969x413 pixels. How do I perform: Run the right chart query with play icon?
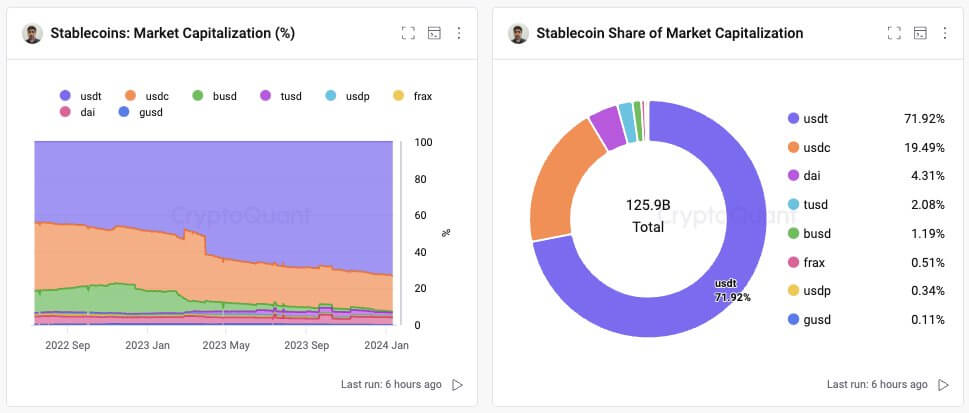click(x=944, y=385)
